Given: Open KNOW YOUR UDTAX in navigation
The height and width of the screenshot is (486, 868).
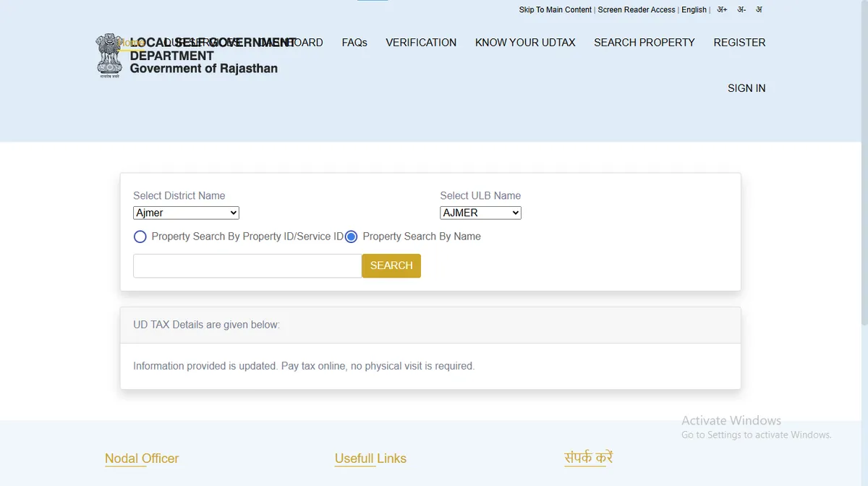Looking at the screenshot, I should (525, 43).
